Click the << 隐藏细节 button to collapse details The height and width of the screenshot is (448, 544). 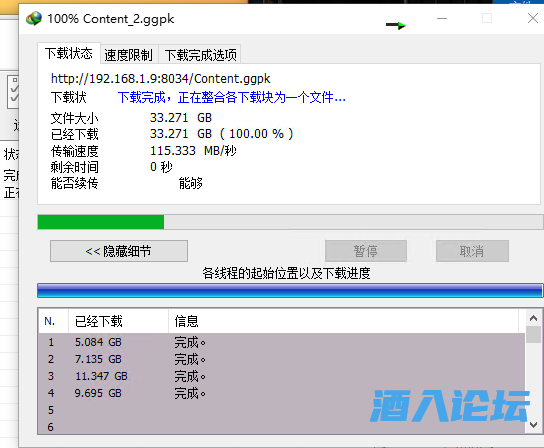119,251
